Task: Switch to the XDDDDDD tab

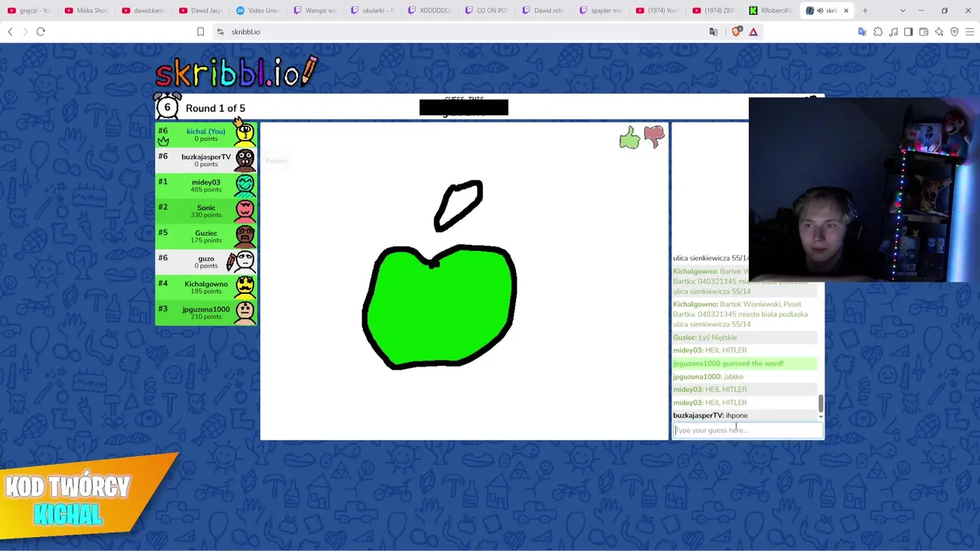Action: pos(430,11)
